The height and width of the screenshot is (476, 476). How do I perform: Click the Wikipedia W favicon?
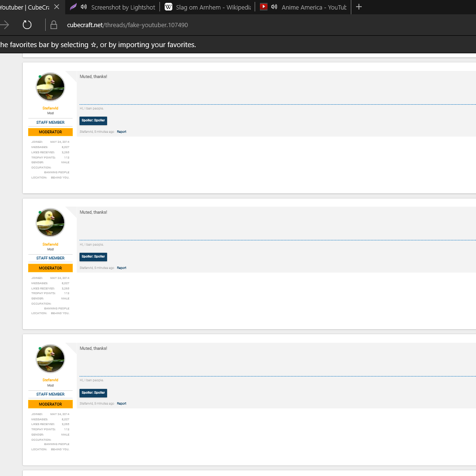tap(168, 7)
